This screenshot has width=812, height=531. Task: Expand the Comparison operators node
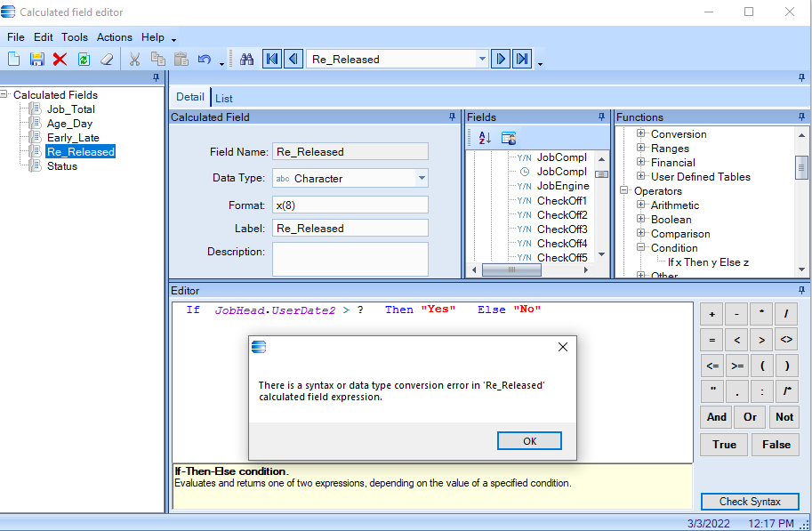tap(640, 233)
